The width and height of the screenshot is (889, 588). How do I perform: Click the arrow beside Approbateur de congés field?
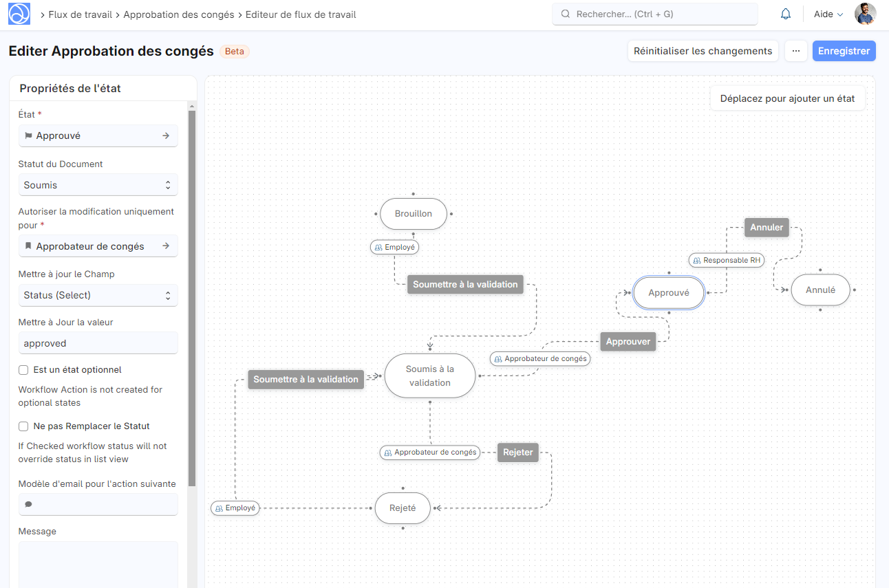click(166, 246)
